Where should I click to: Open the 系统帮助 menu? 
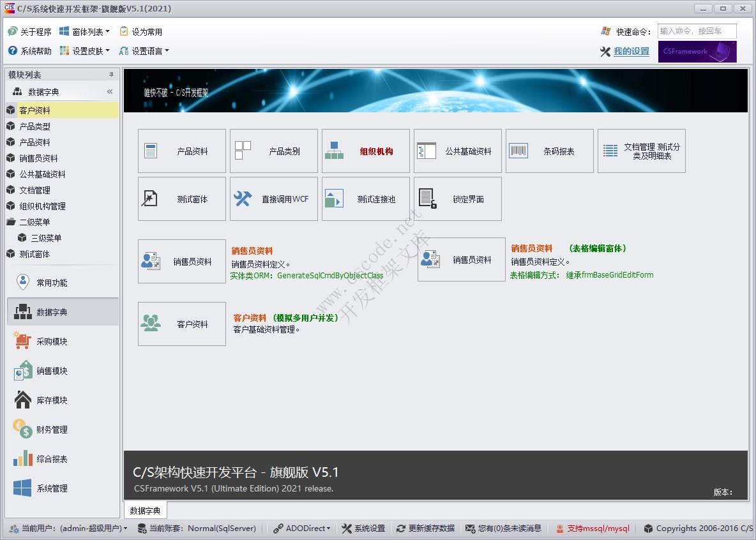(x=28, y=51)
